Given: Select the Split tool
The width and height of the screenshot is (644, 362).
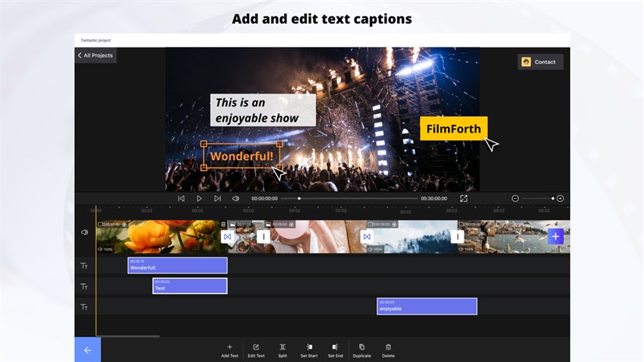Looking at the screenshot, I should point(283,350).
